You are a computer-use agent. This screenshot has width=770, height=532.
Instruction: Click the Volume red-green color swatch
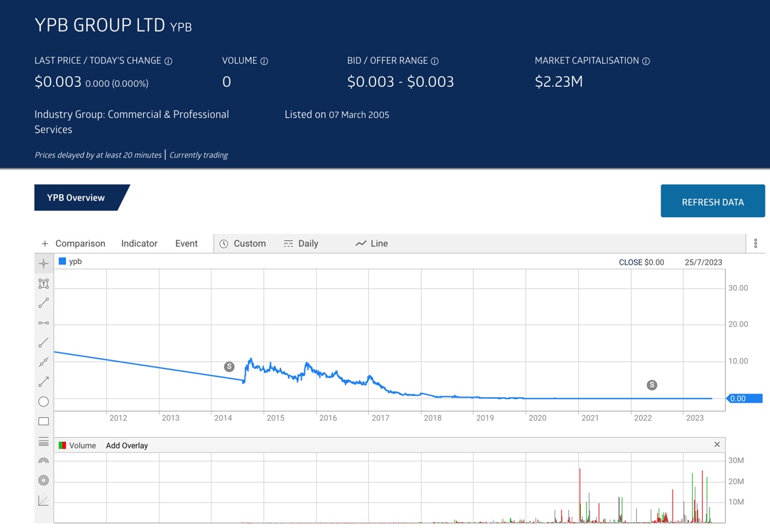coord(63,446)
